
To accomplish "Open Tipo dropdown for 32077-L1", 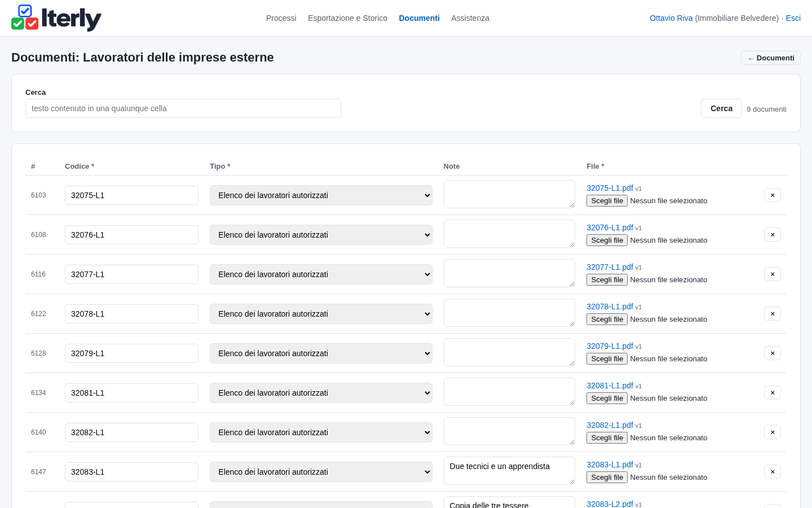I will (321, 274).
